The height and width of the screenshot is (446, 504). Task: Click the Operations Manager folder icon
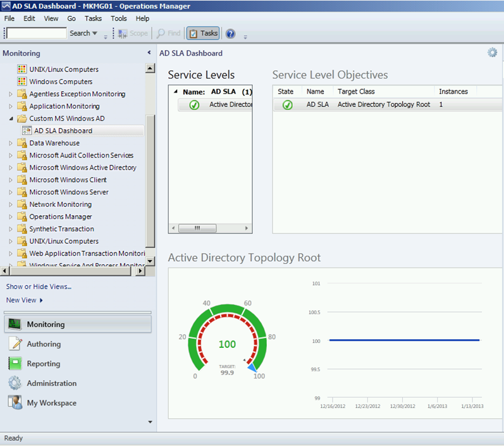pos(22,216)
